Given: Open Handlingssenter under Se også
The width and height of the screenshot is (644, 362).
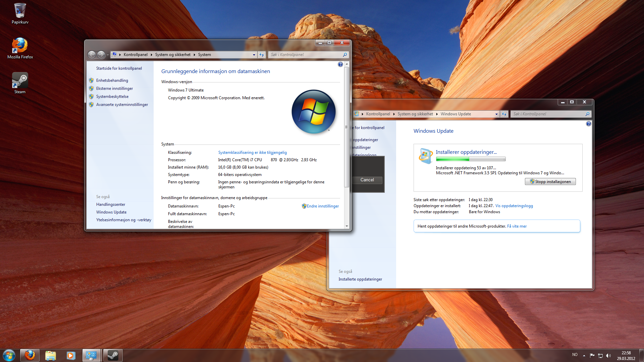Looking at the screenshot, I should tap(111, 204).
